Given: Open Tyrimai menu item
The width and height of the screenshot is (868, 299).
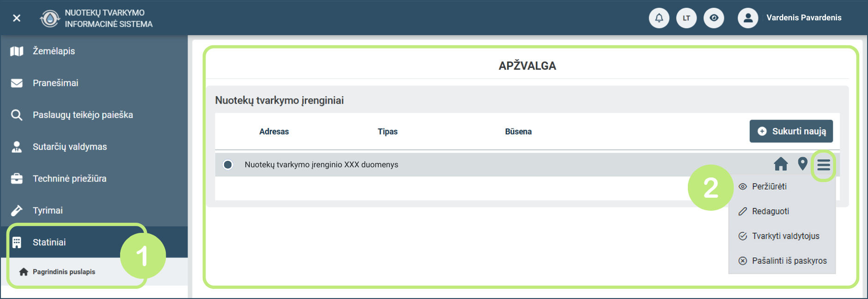Looking at the screenshot, I should 94,210.
